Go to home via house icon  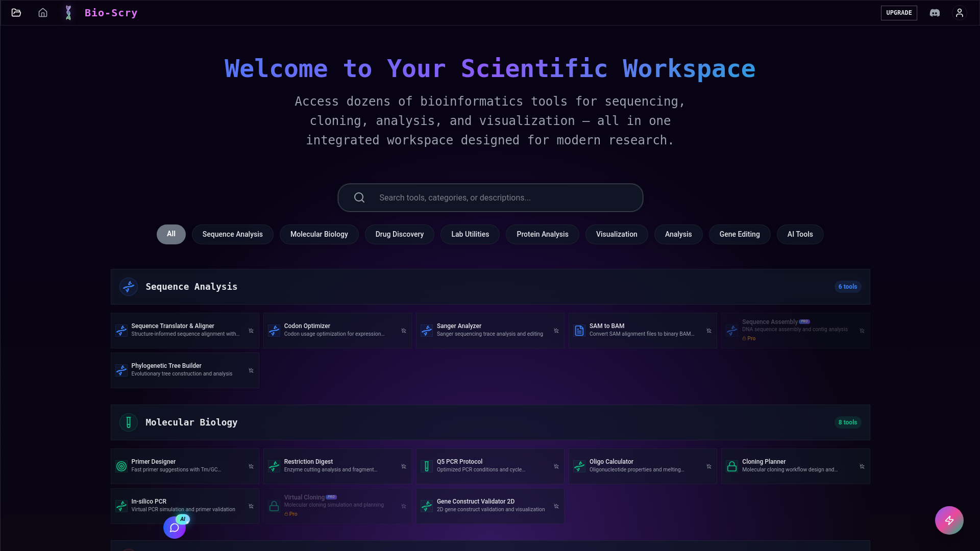[43, 13]
